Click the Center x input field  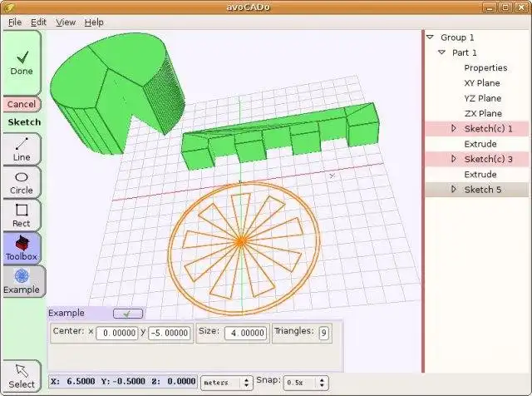[x=117, y=333]
